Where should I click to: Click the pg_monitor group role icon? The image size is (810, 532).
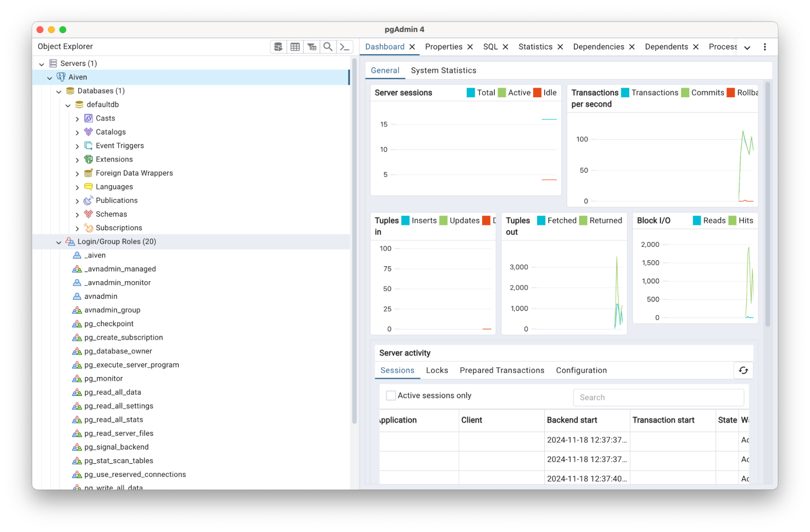(x=77, y=378)
